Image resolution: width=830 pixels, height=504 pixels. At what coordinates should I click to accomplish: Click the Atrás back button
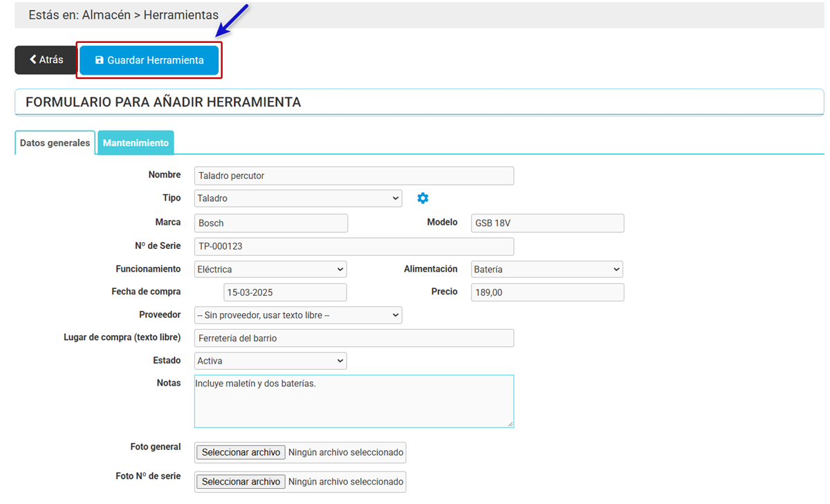click(x=46, y=60)
